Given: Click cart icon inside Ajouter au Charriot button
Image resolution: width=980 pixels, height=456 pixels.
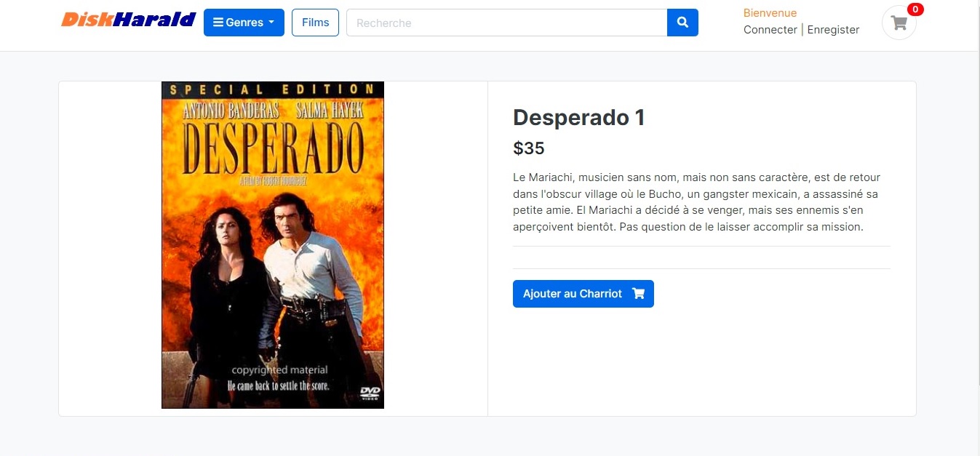Looking at the screenshot, I should (x=639, y=294).
